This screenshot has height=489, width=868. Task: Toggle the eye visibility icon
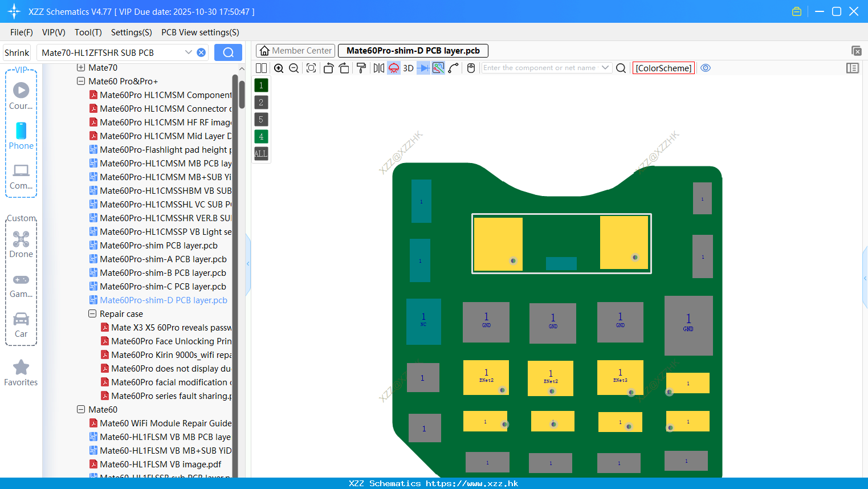[706, 68]
